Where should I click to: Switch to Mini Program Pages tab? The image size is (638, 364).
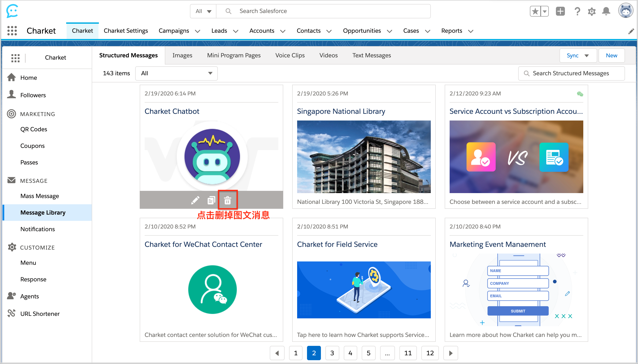click(234, 55)
